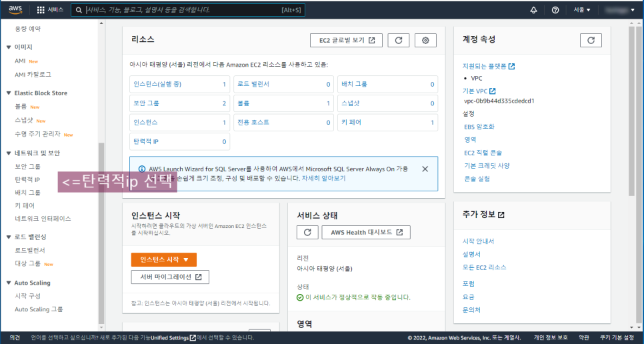Open the AWS home logo
The height and width of the screenshot is (344, 644).
[x=15, y=9]
